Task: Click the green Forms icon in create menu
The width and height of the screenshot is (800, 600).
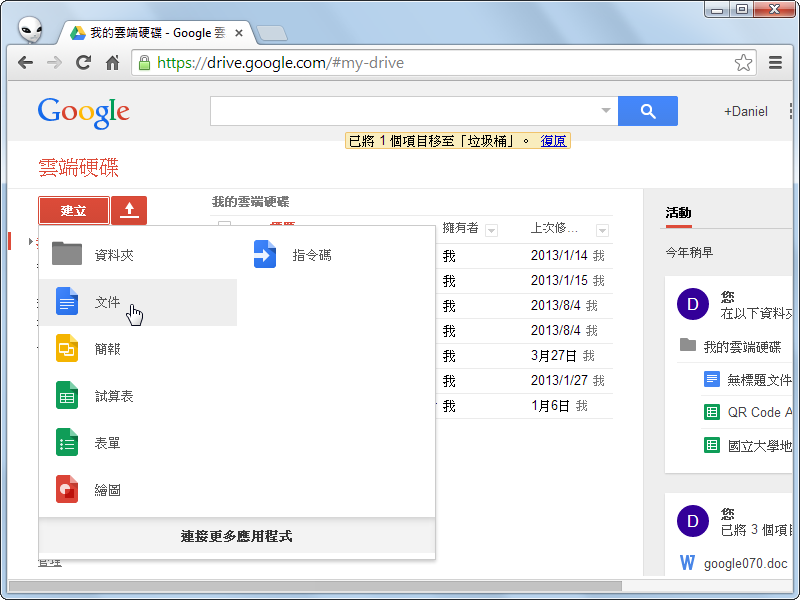Action: click(x=67, y=442)
